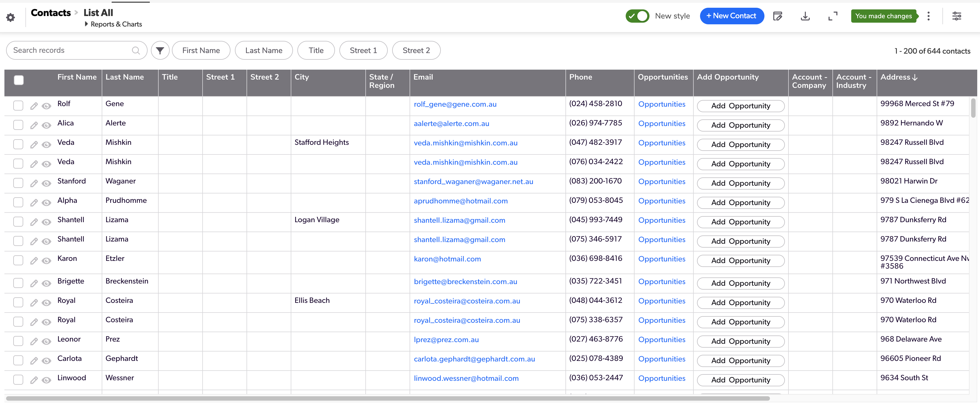
Task: Click the New Contact button
Action: pyautogui.click(x=732, y=16)
